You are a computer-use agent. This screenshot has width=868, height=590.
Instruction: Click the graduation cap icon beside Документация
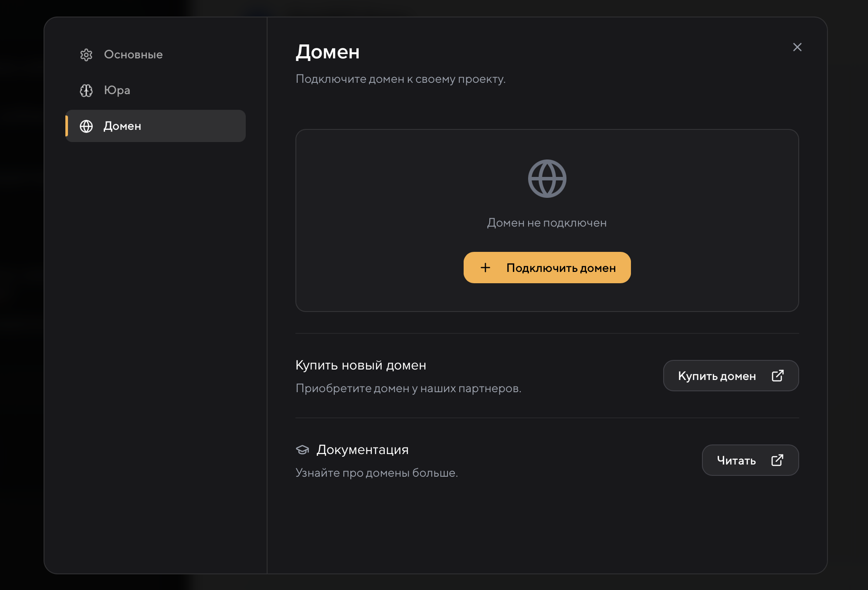click(x=302, y=450)
